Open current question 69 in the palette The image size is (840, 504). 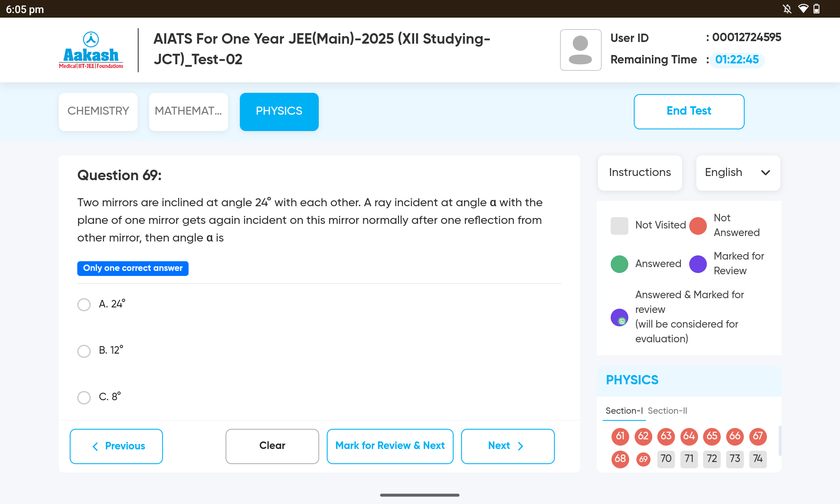point(643,459)
